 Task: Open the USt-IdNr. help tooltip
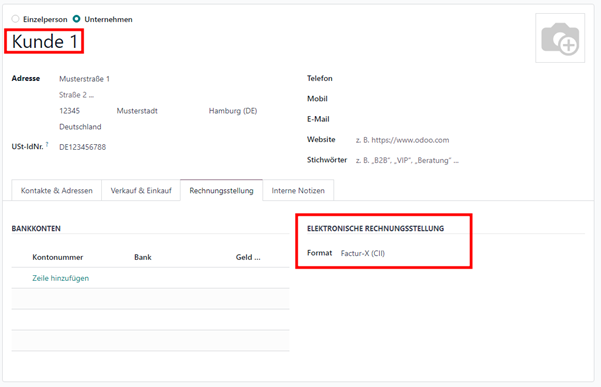click(x=47, y=144)
